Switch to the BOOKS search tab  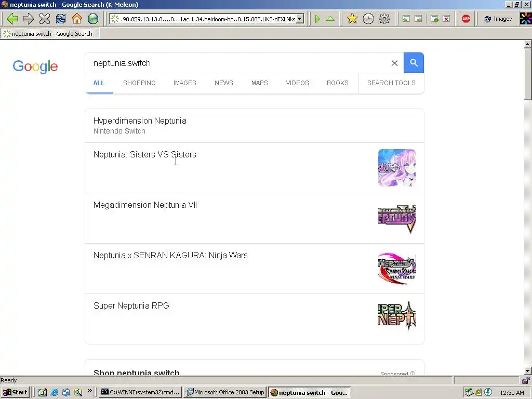[338, 83]
